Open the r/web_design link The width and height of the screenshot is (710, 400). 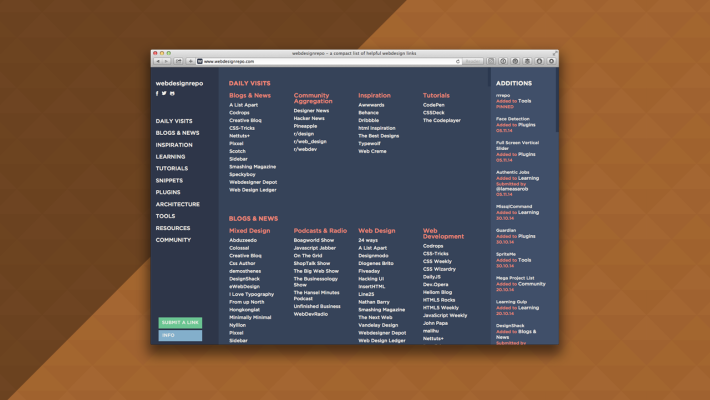(310, 141)
